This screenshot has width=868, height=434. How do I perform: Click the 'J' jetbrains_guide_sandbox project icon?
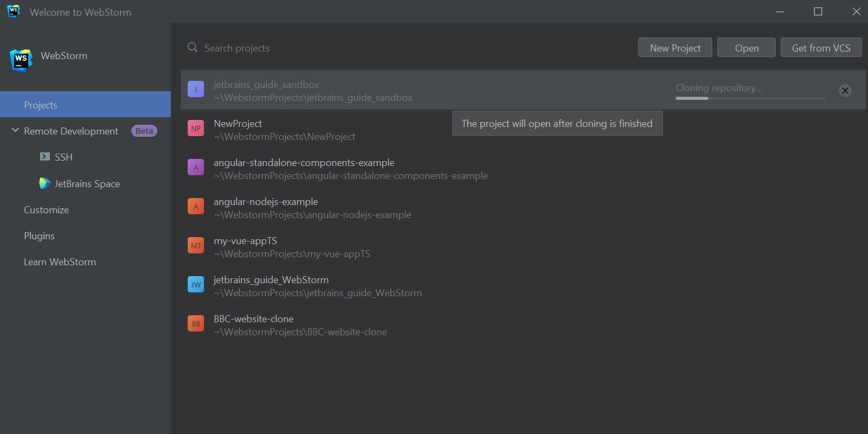click(x=196, y=89)
